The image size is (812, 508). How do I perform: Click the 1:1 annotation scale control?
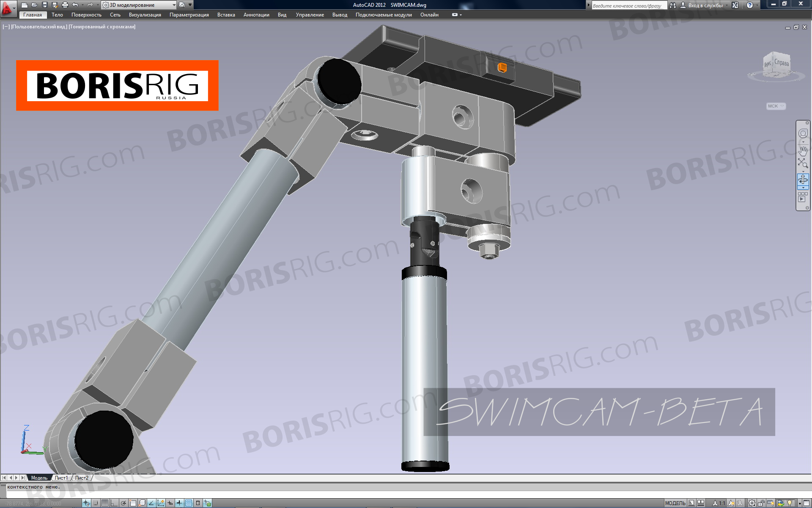(x=719, y=503)
